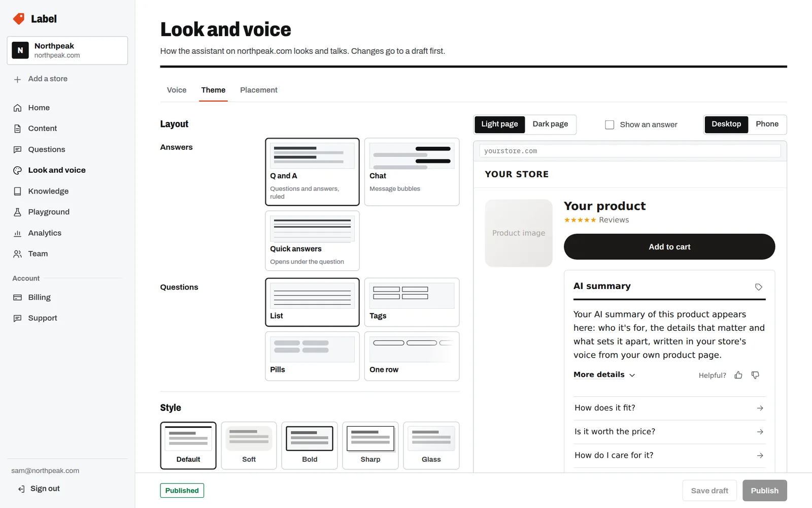Open the Placement tab
Screen dimensions: 812x508
259,90
